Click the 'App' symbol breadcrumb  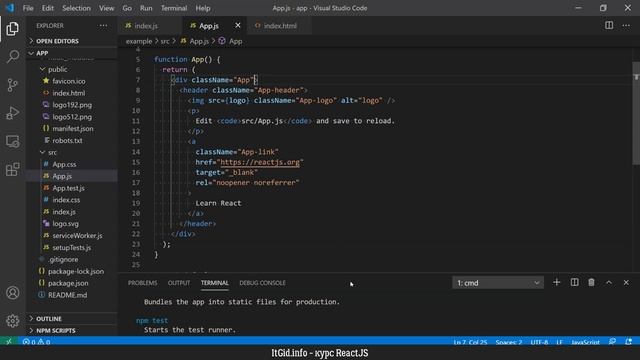231,41
